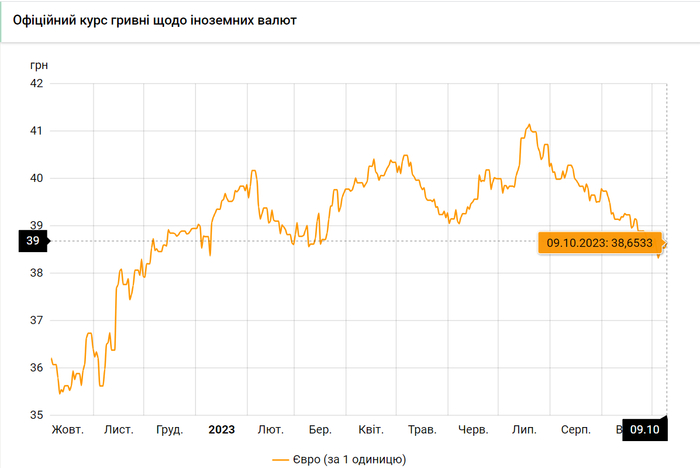Click the Черв. month axis label
700x468 pixels.
473,429
